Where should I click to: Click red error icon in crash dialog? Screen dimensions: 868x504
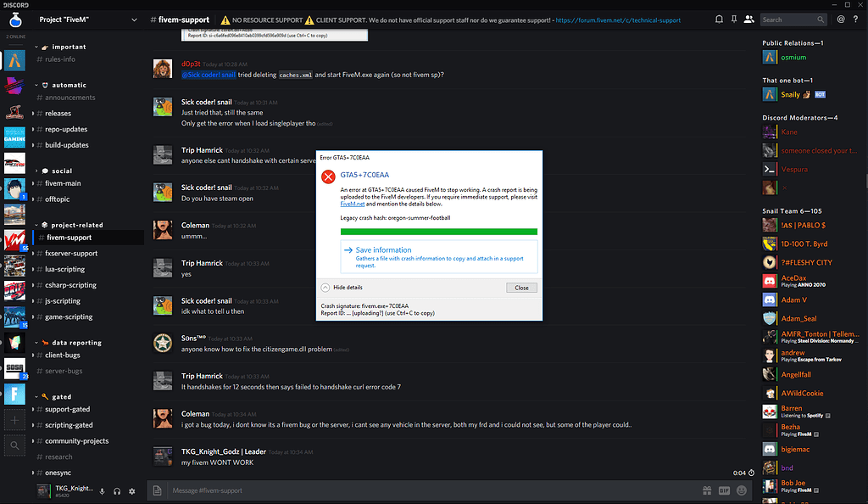(328, 176)
